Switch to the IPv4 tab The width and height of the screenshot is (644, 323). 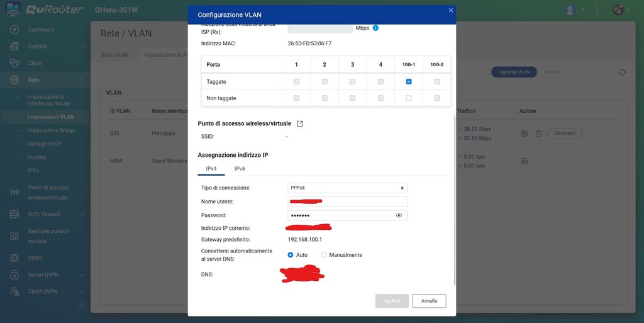tap(211, 169)
